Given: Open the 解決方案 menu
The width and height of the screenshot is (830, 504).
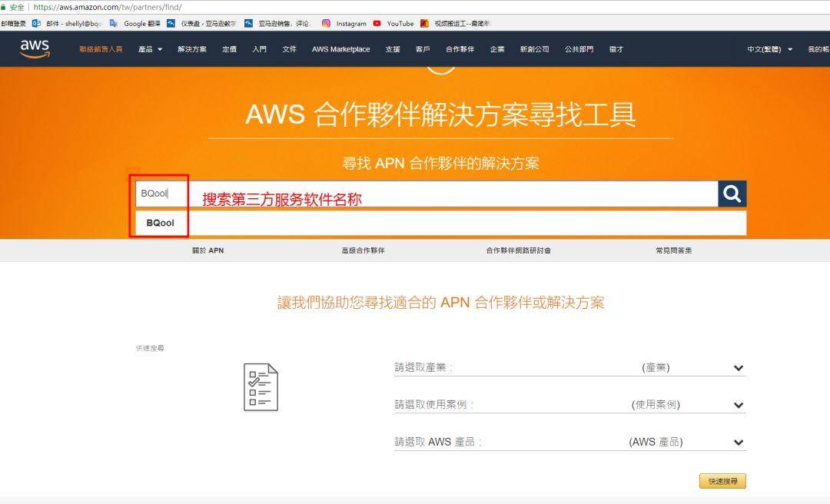Looking at the screenshot, I should coord(192,49).
